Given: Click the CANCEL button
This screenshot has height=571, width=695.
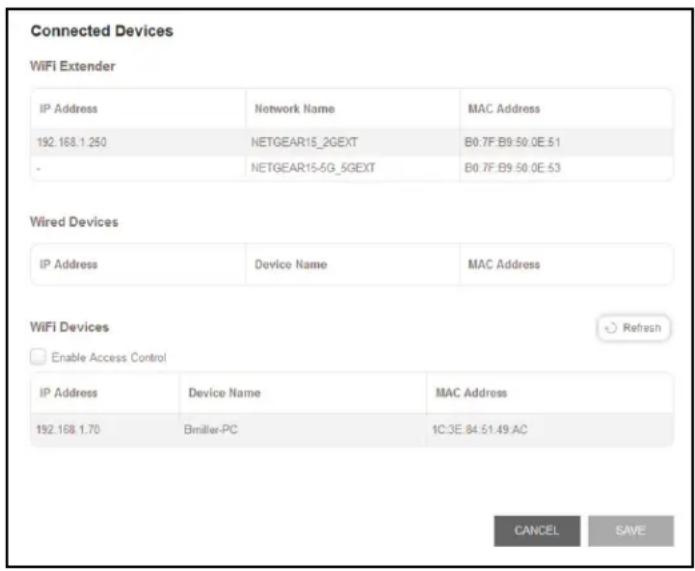Looking at the screenshot, I should pos(537,531).
